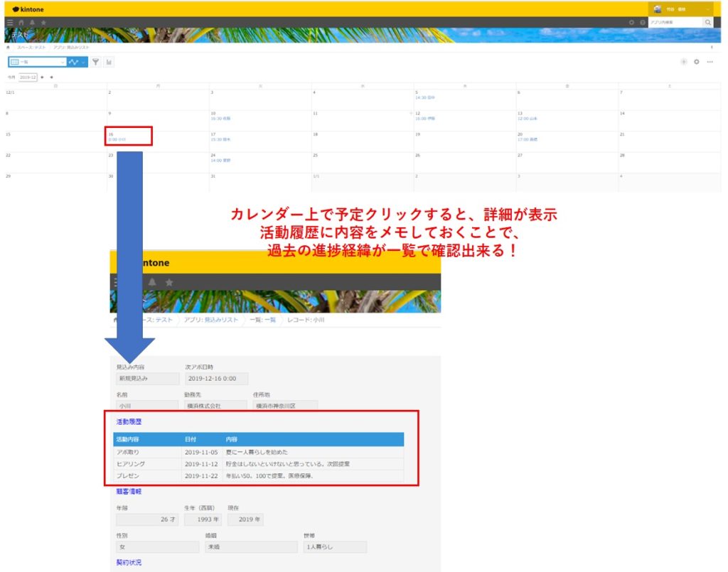Select the notifications bell icon
The width and height of the screenshot is (728, 572).
pos(32,22)
